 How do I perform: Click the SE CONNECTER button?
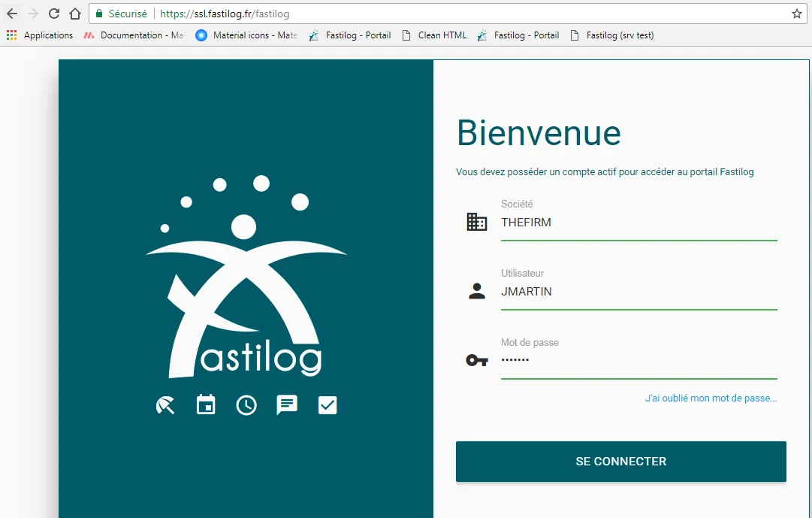621,462
